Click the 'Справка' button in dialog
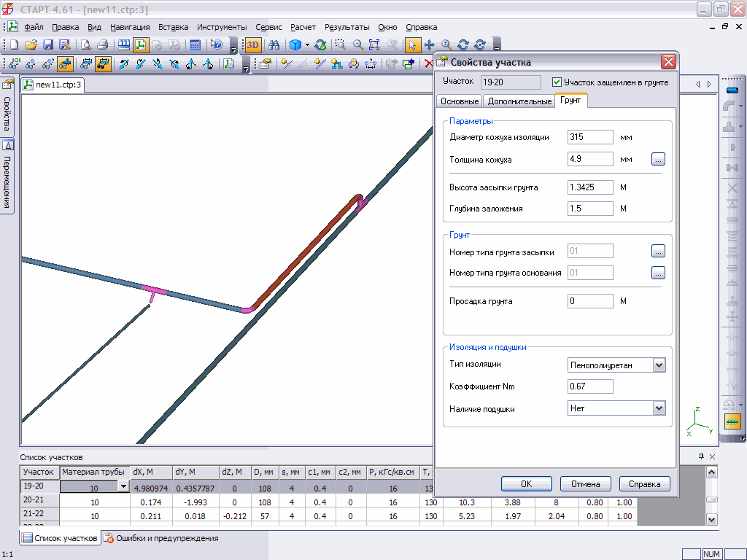 pyautogui.click(x=644, y=483)
